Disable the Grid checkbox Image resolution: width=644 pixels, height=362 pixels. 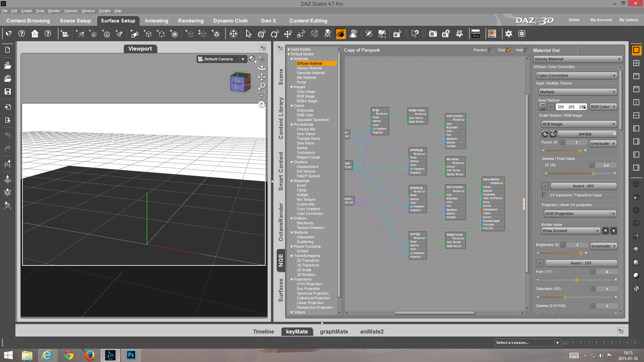click(x=509, y=50)
